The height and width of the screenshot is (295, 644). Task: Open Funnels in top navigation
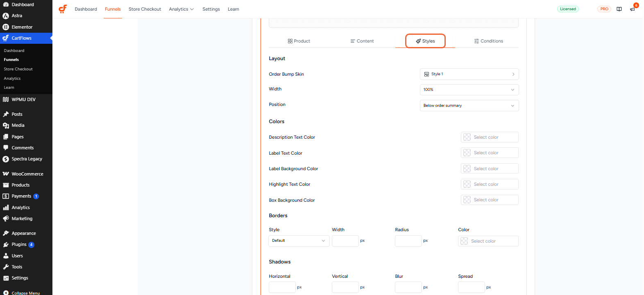(113, 9)
